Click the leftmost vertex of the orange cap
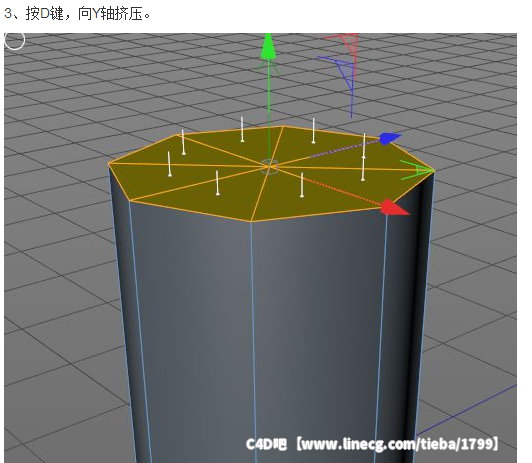The image size is (532, 463). (x=109, y=164)
